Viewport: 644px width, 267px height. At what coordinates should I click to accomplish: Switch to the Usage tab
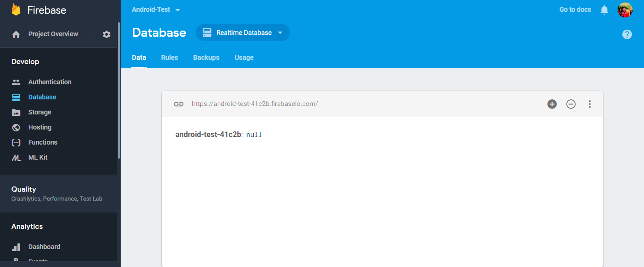coord(244,57)
